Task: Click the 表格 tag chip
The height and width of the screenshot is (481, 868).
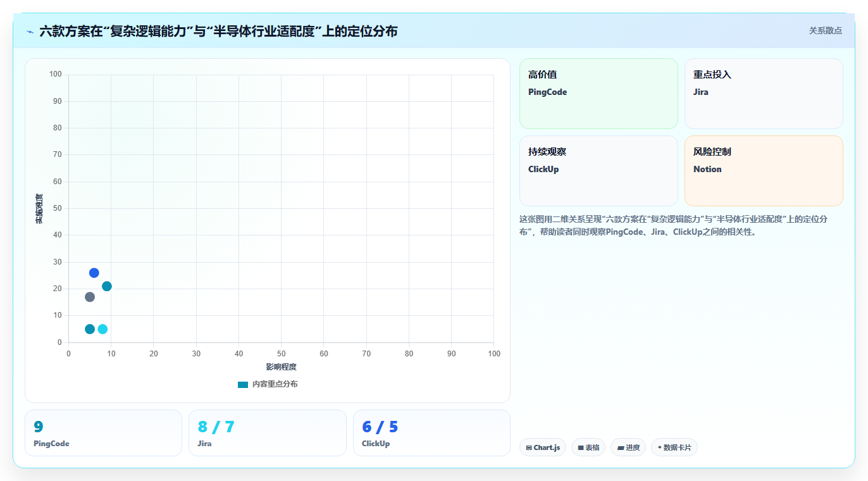Action: tap(588, 447)
